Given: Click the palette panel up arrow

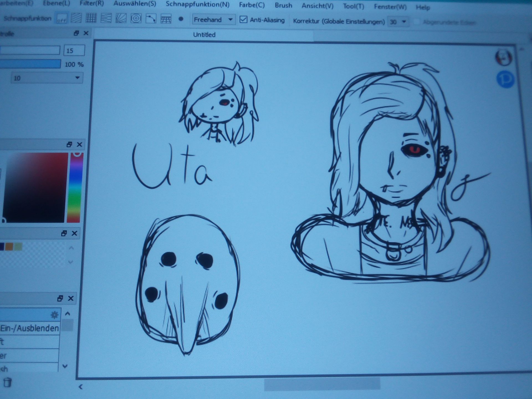Looking at the screenshot, I should [x=71, y=248].
